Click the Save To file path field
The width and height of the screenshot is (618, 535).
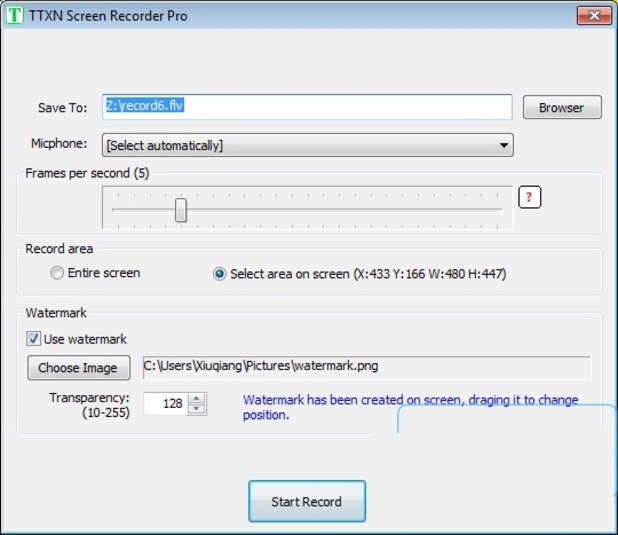coord(307,107)
